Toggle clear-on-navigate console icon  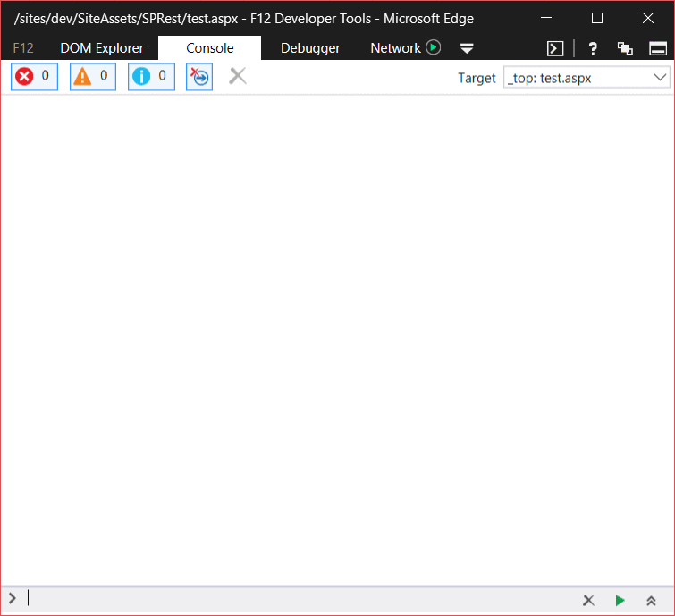pyautogui.click(x=199, y=77)
